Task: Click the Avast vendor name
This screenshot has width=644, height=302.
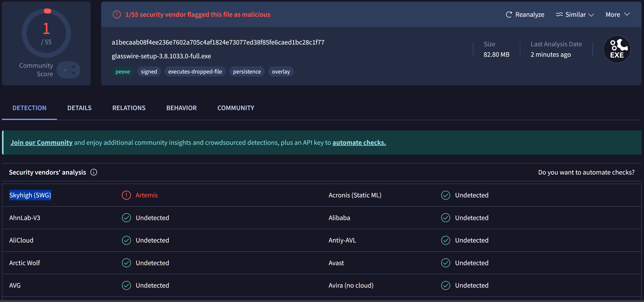Action: coord(336,263)
